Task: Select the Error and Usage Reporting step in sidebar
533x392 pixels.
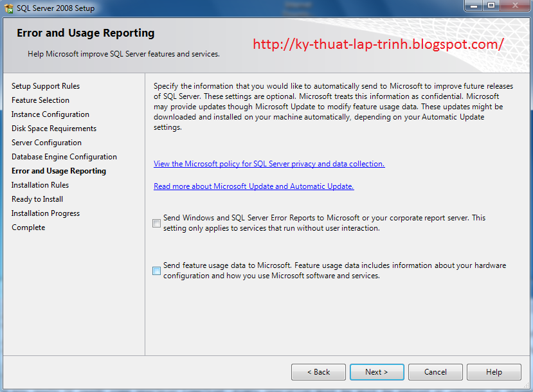Action: click(x=59, y=171)
